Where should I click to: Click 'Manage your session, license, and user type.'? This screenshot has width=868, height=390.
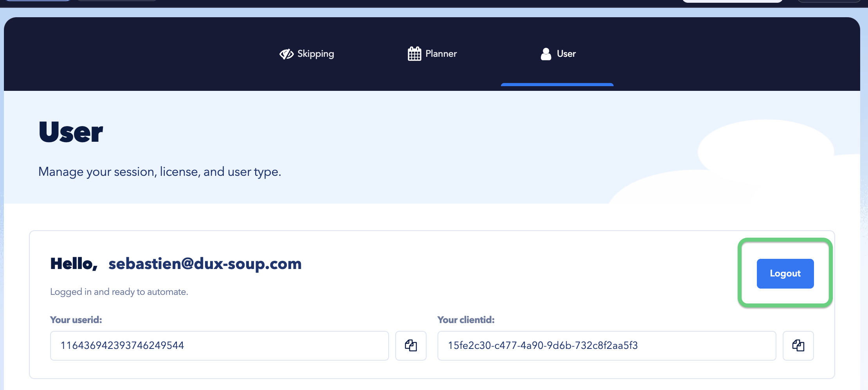[160, 172]
